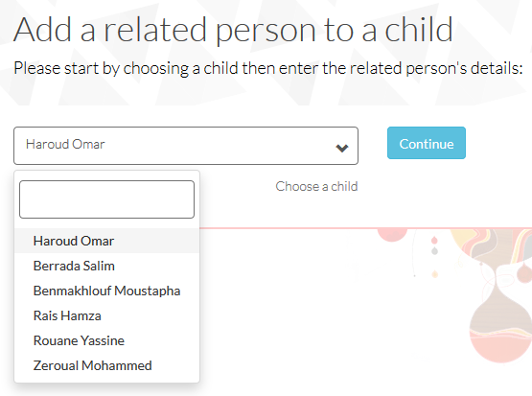The image size is (532, 396).
Task: Select the Rais Hamza option
Action: (x=106, y=315)
